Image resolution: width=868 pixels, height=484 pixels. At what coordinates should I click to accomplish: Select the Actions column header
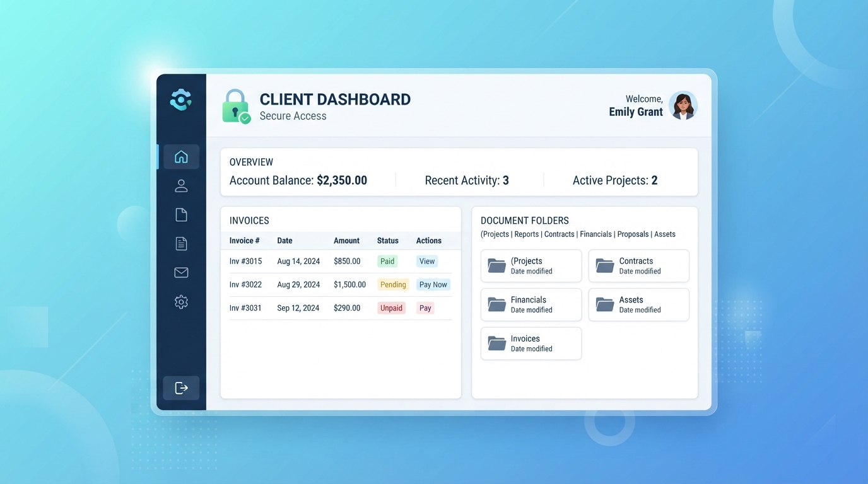point(429,241)
